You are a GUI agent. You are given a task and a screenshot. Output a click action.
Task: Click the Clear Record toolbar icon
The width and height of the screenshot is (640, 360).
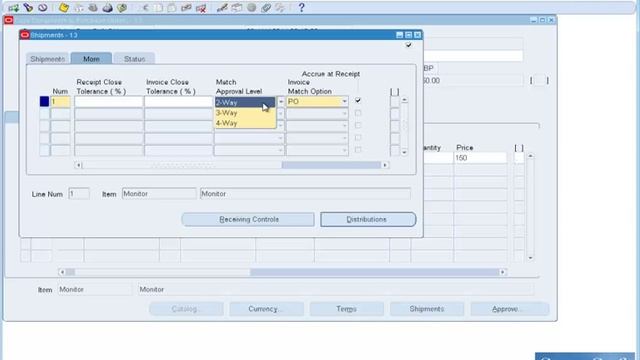click(187, 8)
